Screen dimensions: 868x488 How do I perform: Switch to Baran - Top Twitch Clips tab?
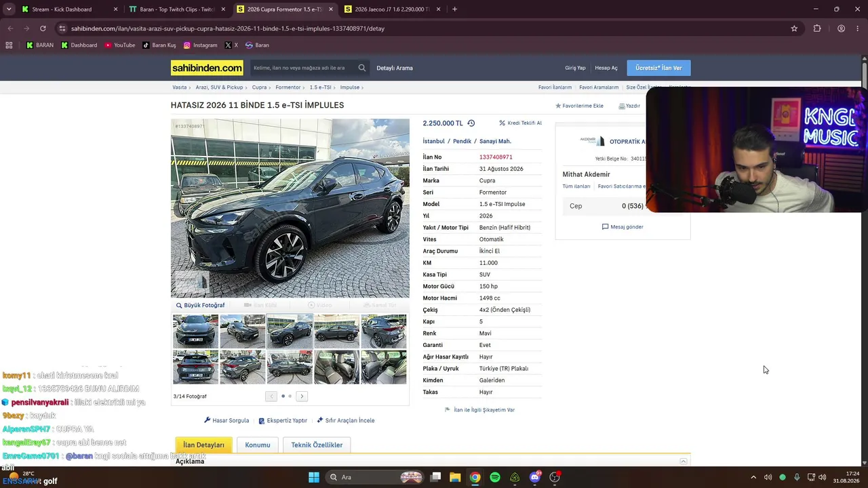[178, 9]
